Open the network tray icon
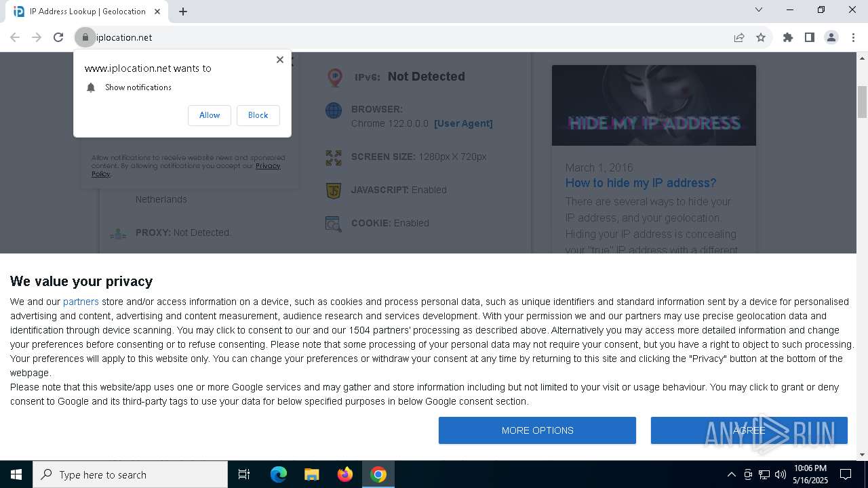 pyautogui.click(x=764, y=474)
